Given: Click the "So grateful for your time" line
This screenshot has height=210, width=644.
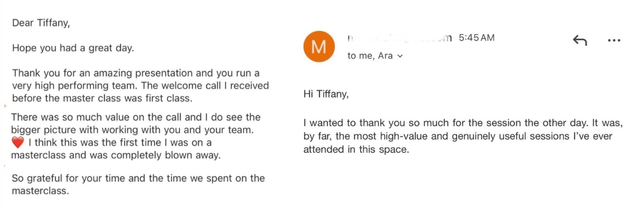Looking at the screenshot, I should click(x=138, y=178).
